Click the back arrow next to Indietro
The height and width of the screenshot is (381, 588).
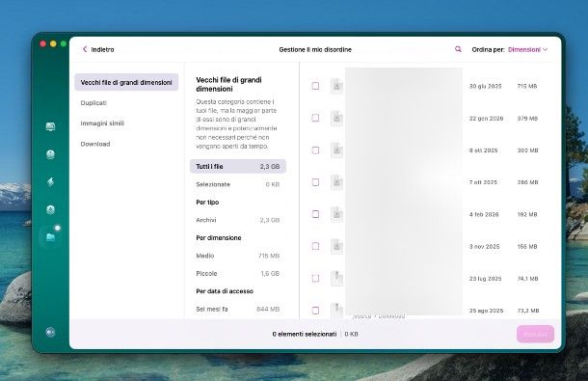click(85, 49)
